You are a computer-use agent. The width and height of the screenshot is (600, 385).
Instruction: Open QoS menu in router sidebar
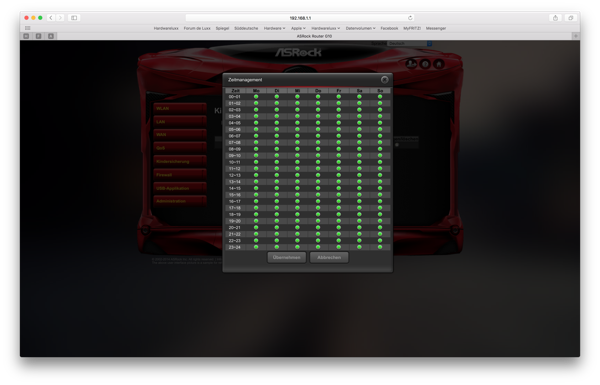(x=179, y=148)
